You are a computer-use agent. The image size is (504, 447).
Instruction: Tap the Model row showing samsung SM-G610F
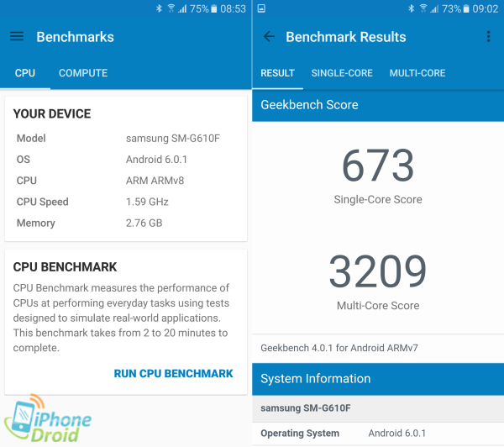[x=126, y=138]
